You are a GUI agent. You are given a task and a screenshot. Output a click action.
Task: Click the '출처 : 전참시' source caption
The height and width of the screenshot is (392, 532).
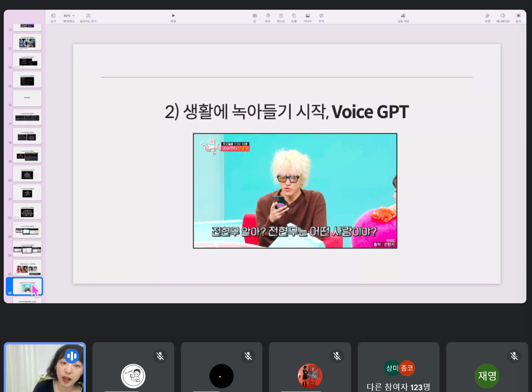pyautogui.click(x=384, y=244)
